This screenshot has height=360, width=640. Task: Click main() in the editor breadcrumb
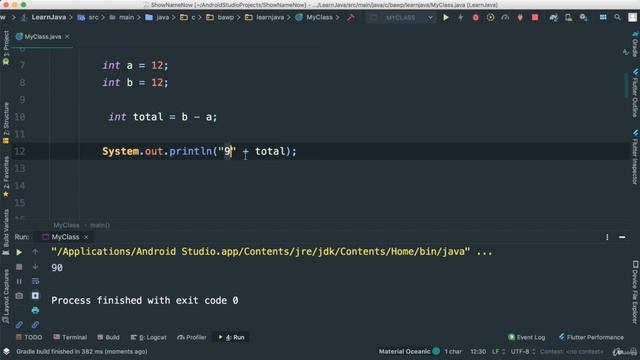(x=100, y=225)
